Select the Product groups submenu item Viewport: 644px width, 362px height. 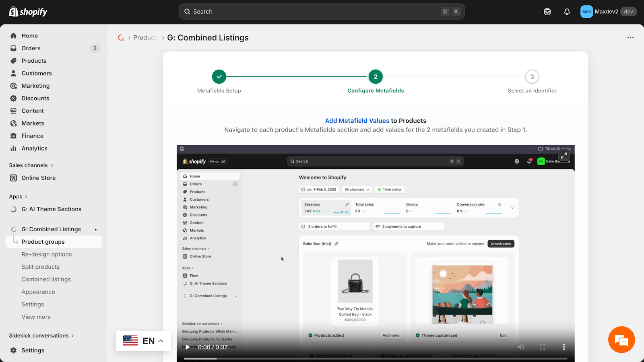(53, 242)
